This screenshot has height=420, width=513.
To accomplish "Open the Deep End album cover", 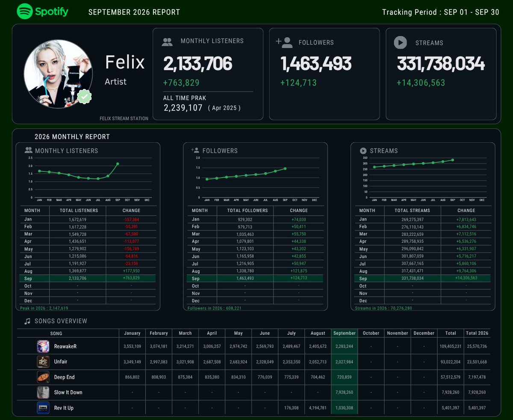I will pyautogui.click(x=43, y=377).
